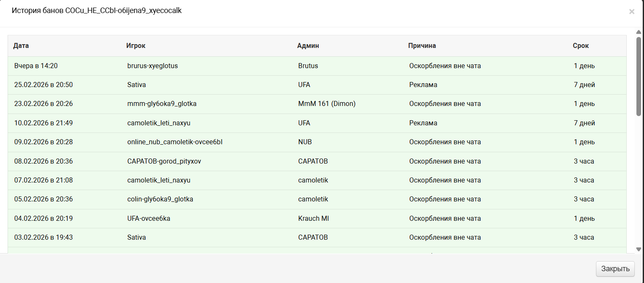Click the Вчера в 14:20 date cell
This screenshot has height=283, width=644.
[x=36, y=66]
